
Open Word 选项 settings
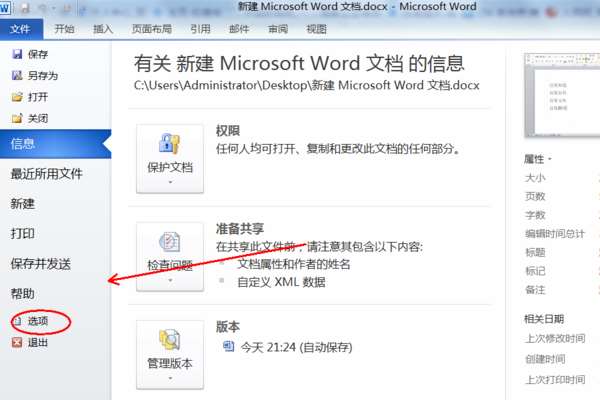[x=38, y=321]
